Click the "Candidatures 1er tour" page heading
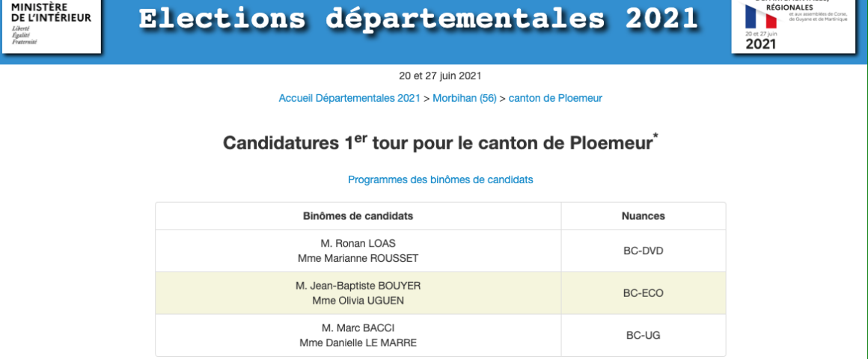Viewport: 868px width, 359px height. point(441,143)
